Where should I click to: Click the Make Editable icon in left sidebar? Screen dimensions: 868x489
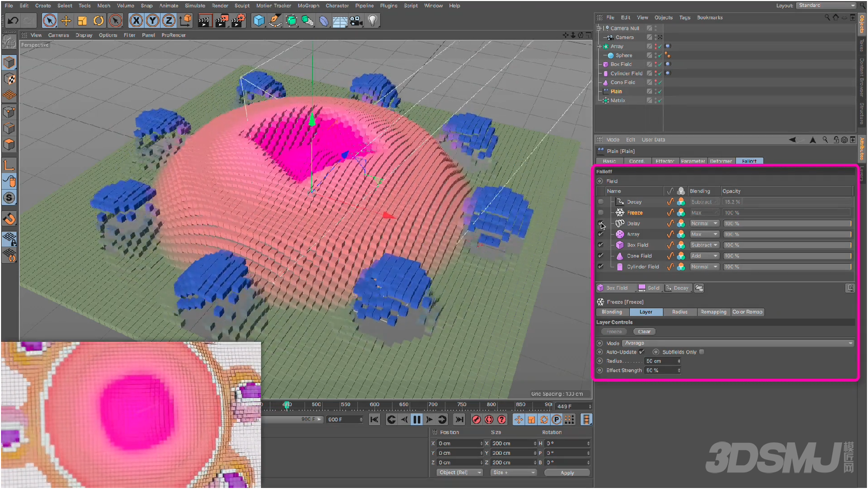[x=9, y=41]
